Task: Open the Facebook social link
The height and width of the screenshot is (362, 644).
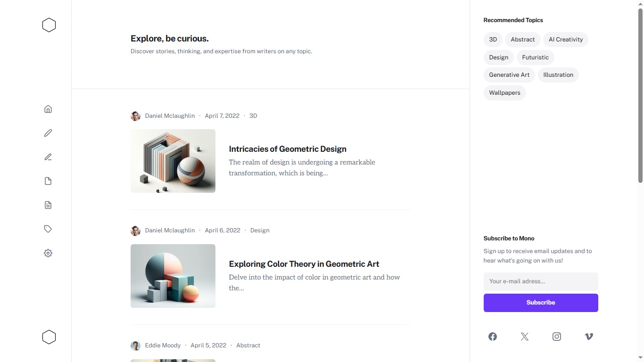Action: [x=493, y=337]
